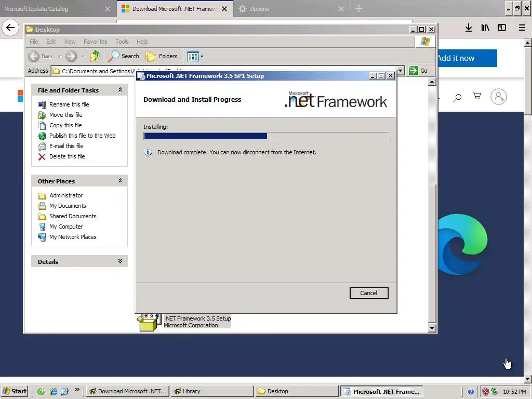Viewport: 532px width, 399px height.
Task: Open the Edit menu in Desktop window
Action: click(51, 42)
